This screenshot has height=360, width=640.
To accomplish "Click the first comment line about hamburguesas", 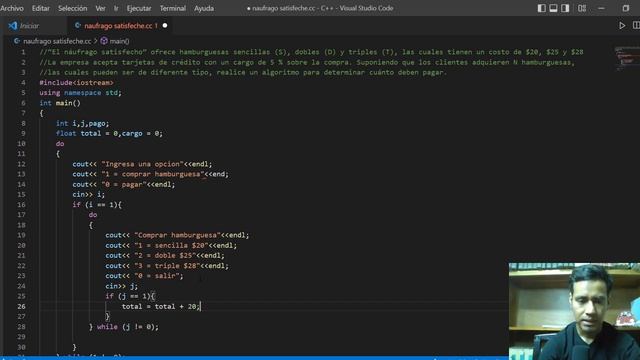I will (311, 52).
